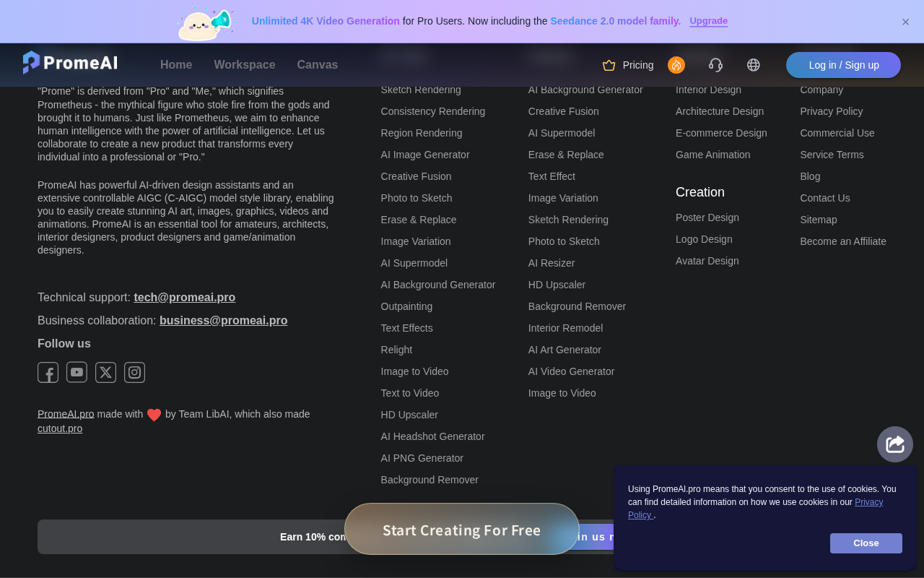This screenshot has height=578, width=924.
Task: Open the X (Twitter) social icon
Action: pos(105,372)
